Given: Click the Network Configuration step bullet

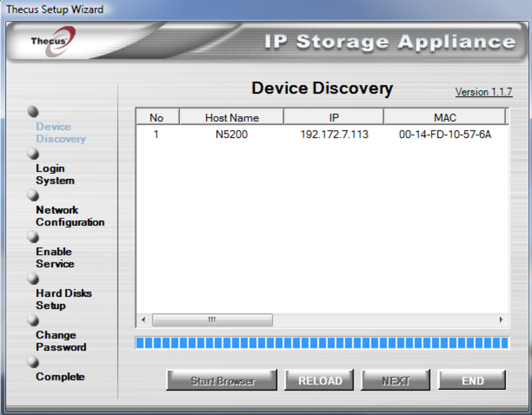Looking at the screenshot, I should point(32,195).
